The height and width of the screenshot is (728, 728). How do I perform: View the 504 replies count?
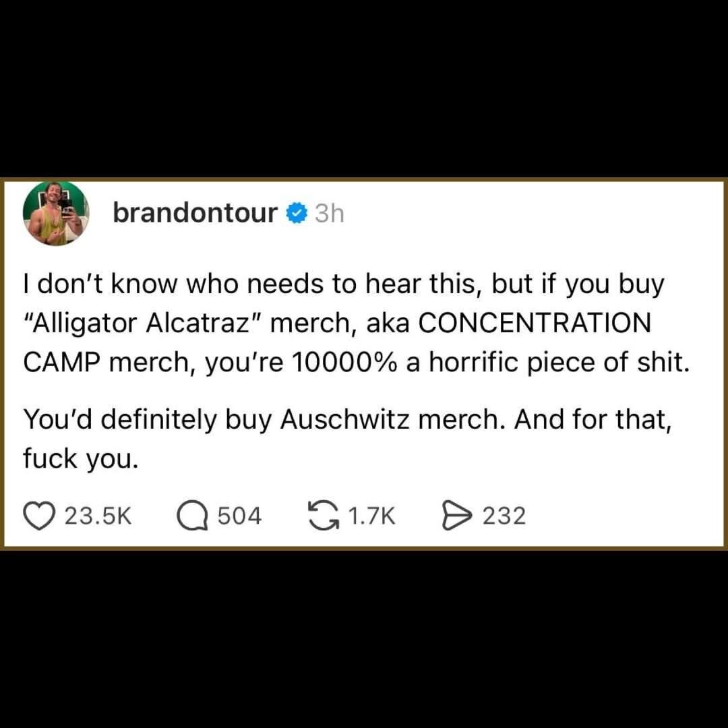pos(239,516)
